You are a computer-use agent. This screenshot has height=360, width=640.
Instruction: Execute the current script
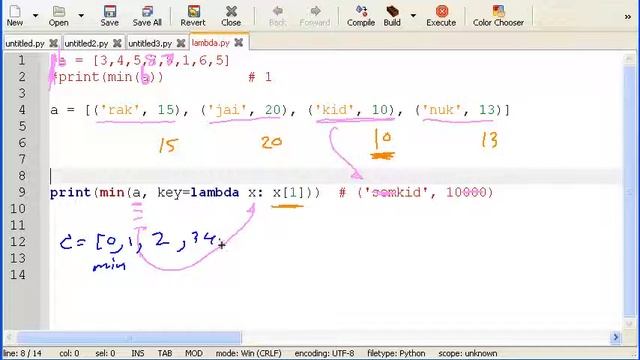pos(441,16)
